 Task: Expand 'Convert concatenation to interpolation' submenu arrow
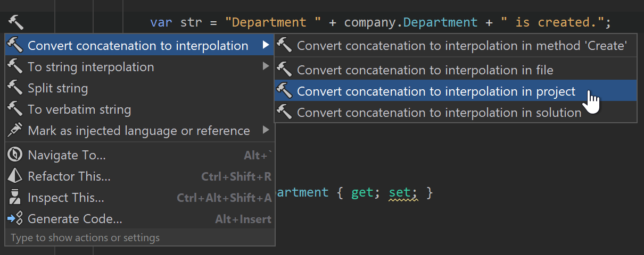coord(266,46)
